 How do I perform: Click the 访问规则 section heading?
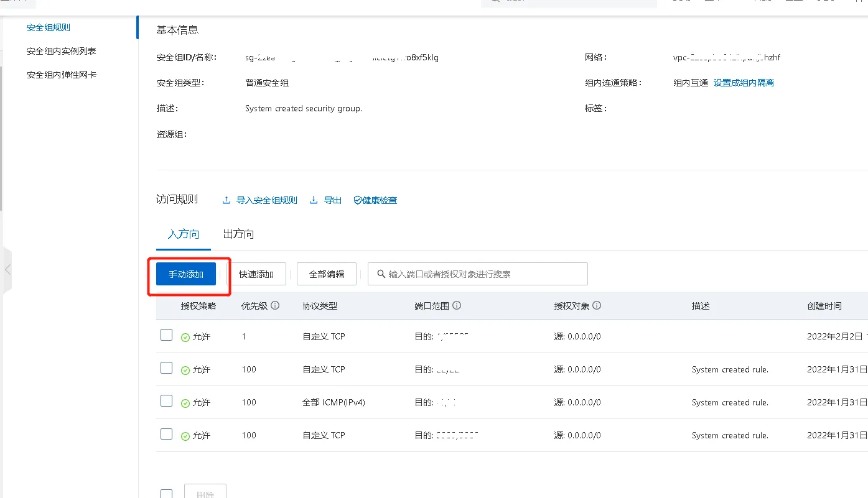[x=177, y=200]
